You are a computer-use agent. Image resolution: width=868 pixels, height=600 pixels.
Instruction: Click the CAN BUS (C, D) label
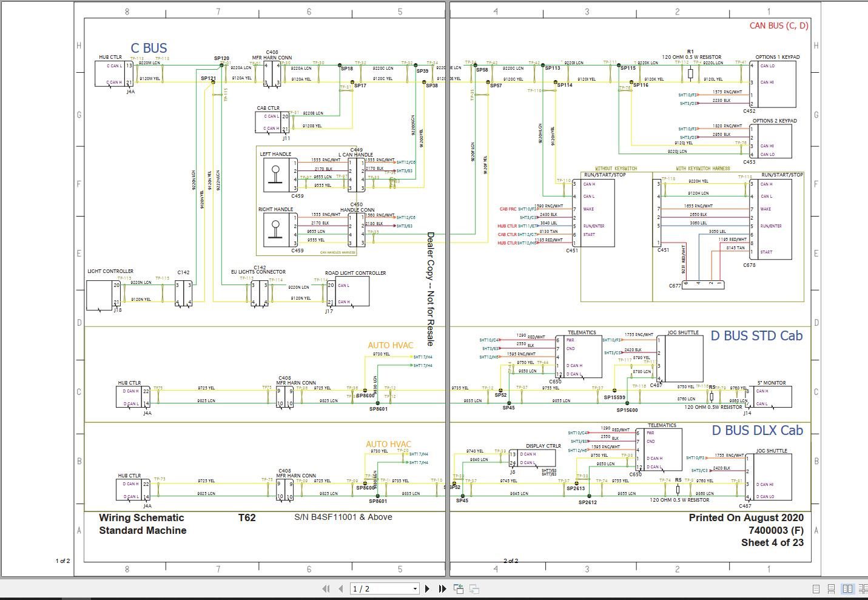[x=778, y=25]
